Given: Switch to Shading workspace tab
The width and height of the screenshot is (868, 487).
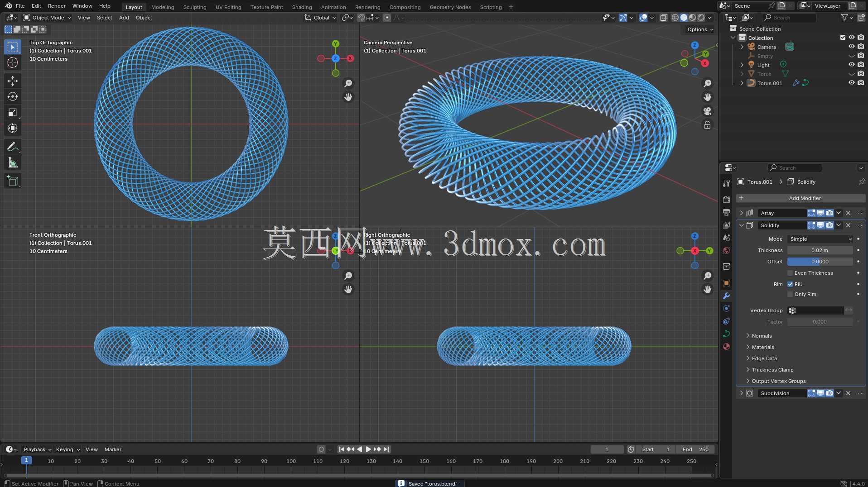Looking at the screenshot, I should click(x=302, y=7).
